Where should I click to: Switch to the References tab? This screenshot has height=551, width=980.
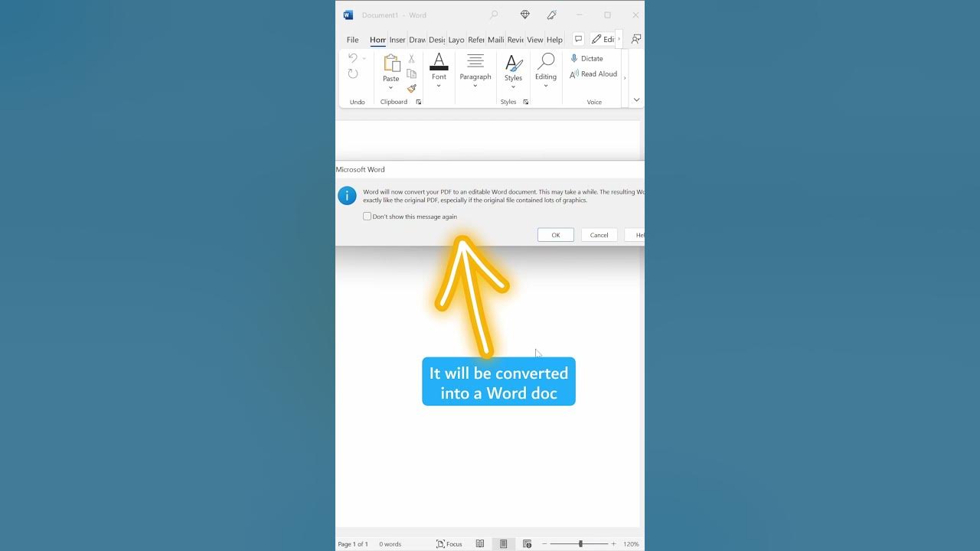[x=476, y=40]
